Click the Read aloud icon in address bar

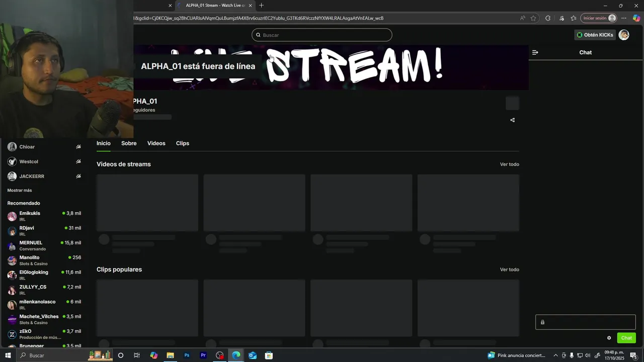[523, 18]
